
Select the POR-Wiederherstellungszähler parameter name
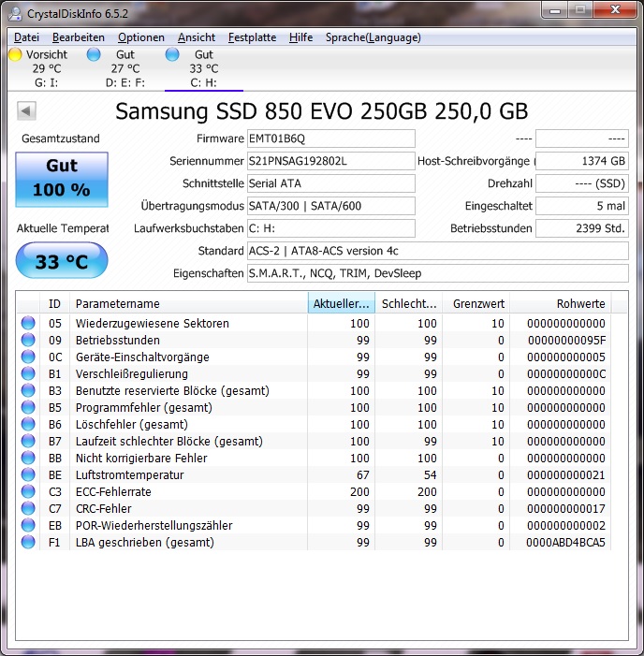[154, 526]
